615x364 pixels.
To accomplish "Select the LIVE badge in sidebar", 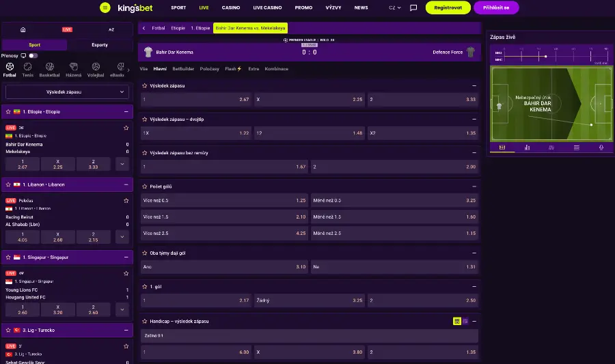I will [67, 30].
